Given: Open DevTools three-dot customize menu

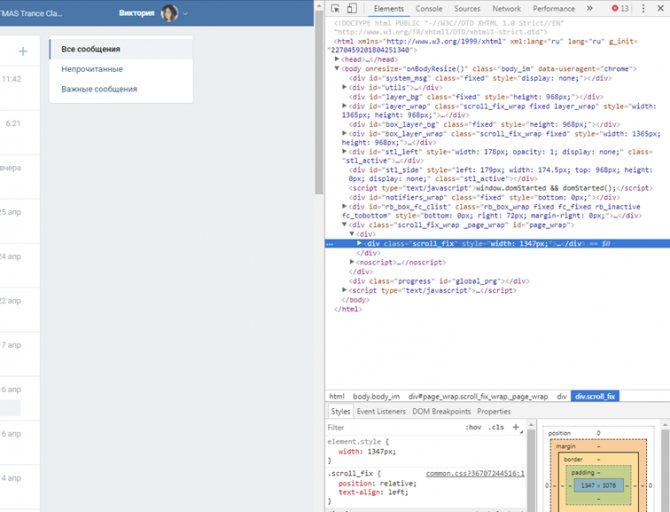Looking at the screenshot, I should click(x=644, y=9).
